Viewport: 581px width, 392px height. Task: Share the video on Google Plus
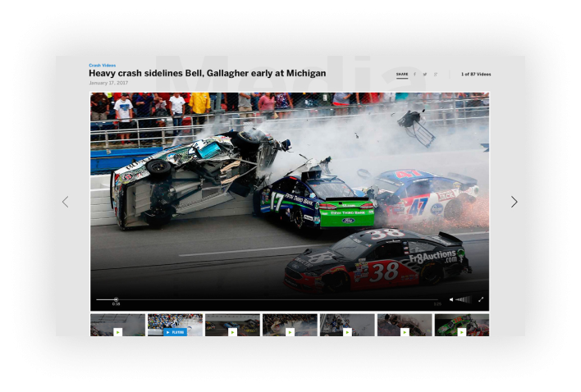(x=436, y=75)
